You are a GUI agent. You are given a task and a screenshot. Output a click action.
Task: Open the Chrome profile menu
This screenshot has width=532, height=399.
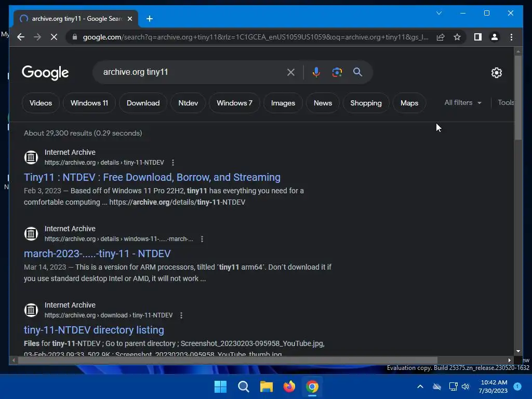coord(495,37)
